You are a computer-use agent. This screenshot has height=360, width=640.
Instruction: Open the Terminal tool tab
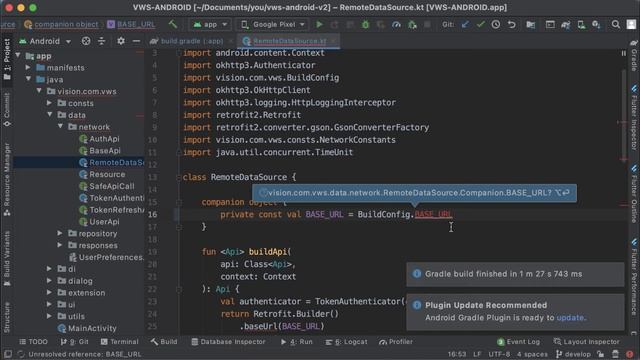tap(120, 342)
